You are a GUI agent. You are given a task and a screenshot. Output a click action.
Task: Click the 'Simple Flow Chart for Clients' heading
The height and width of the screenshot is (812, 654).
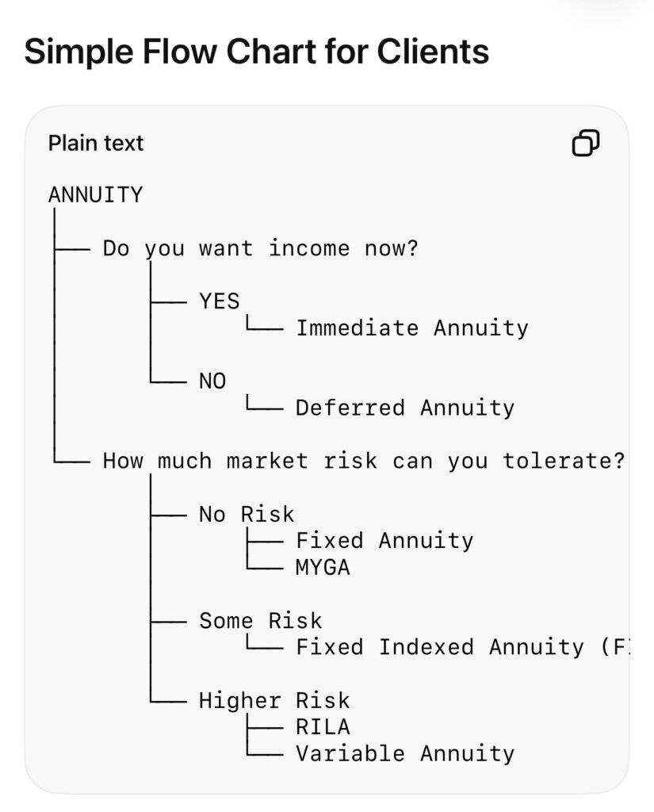pos(256,52)
